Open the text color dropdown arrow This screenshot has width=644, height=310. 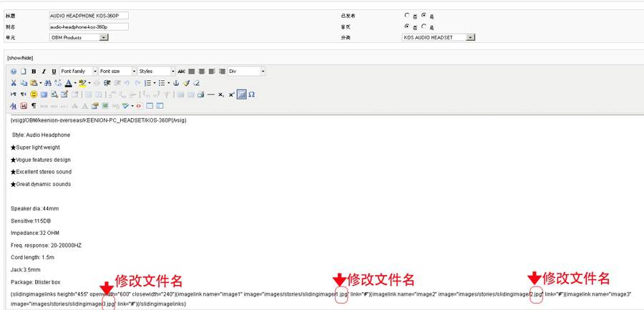(75, 83)
